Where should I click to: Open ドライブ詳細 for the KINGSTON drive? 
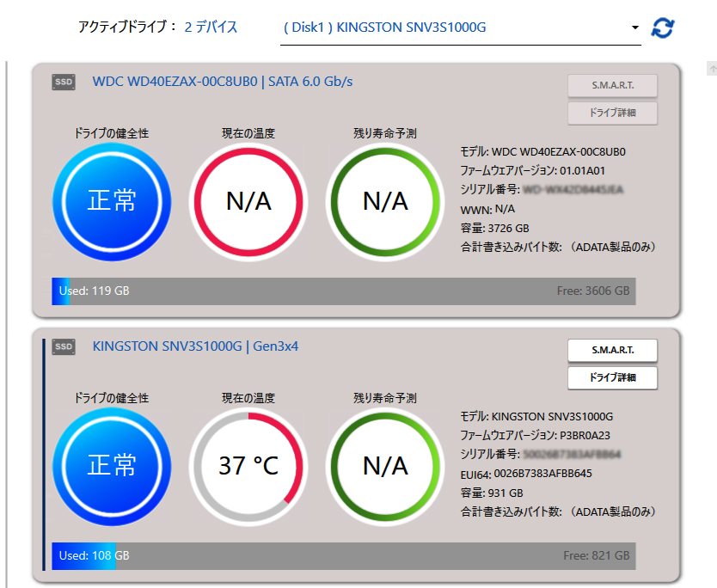pyautogui.click(x=612, y=377)
